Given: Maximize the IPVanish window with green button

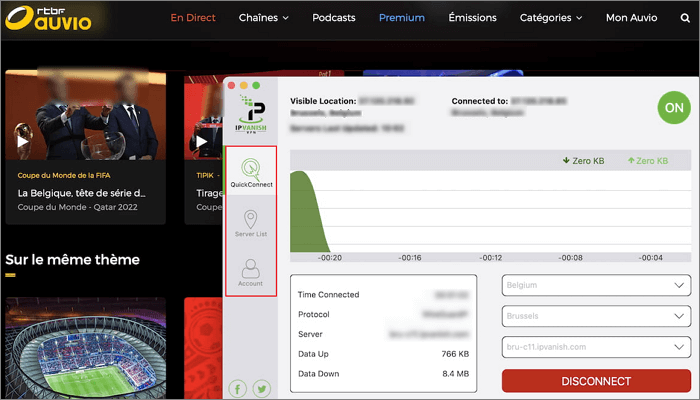Looking at the screenshot, I should tap(256, 85).
